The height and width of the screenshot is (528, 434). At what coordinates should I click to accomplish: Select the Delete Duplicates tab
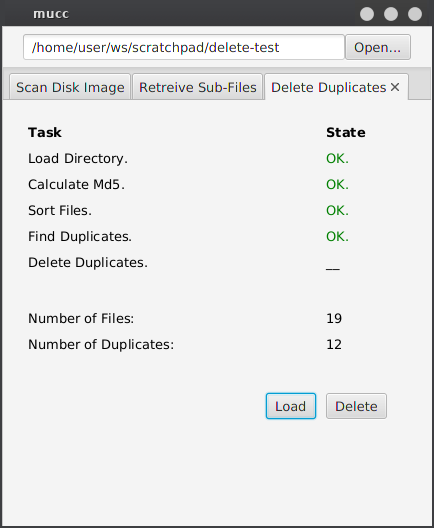pos(328,87)
